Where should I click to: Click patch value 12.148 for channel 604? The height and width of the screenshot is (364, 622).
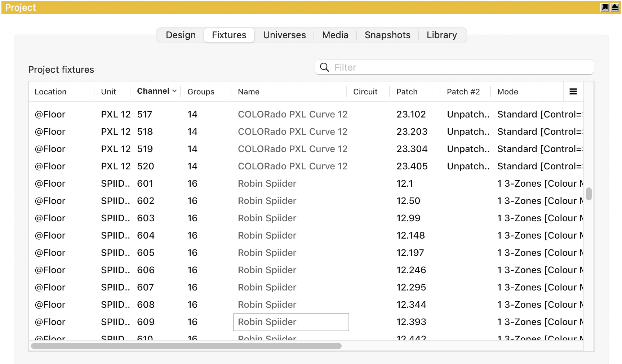tap(410, 235)
